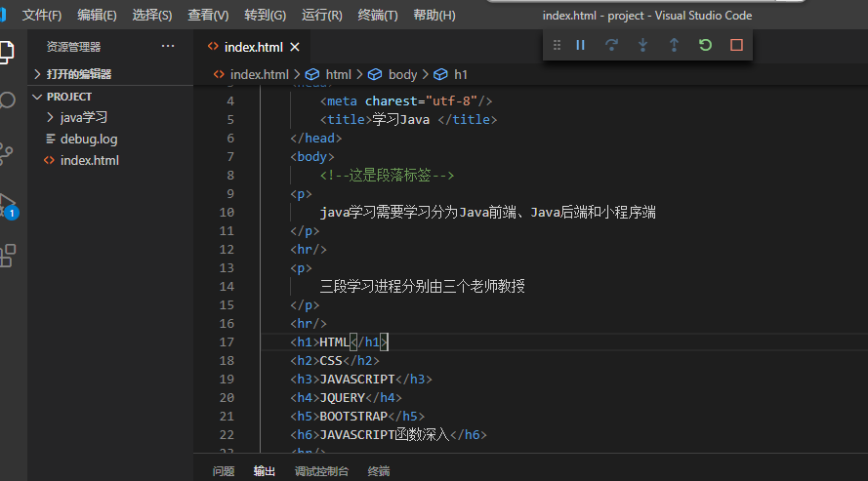Switch to the 终端 panel tab
Image resolution: width=868 pixels, height=481 pixels.
click(x=379, y=471)
